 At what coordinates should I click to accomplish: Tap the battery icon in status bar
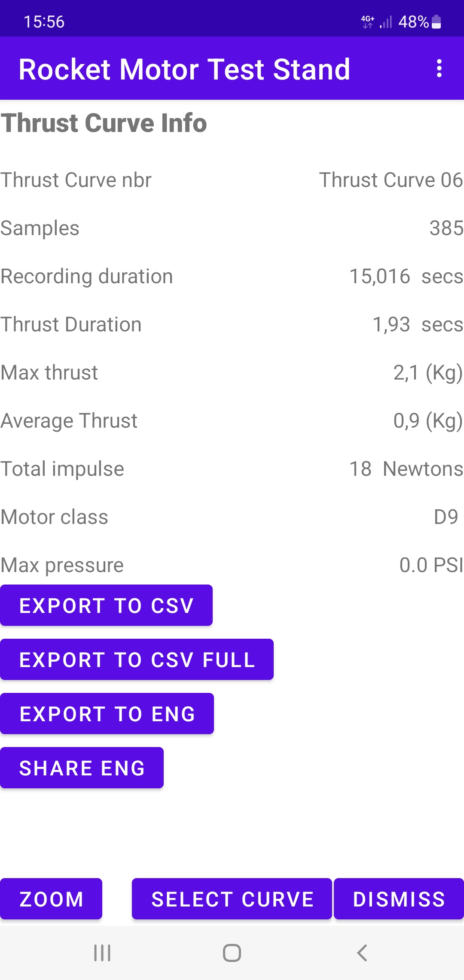(436, 21)
